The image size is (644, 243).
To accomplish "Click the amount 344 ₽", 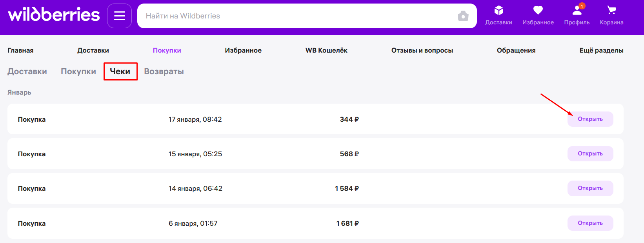I will click(349, 119).
